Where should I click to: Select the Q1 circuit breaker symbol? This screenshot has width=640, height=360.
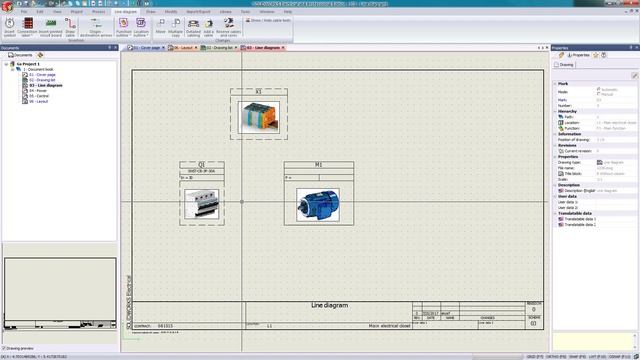[202, 193]
